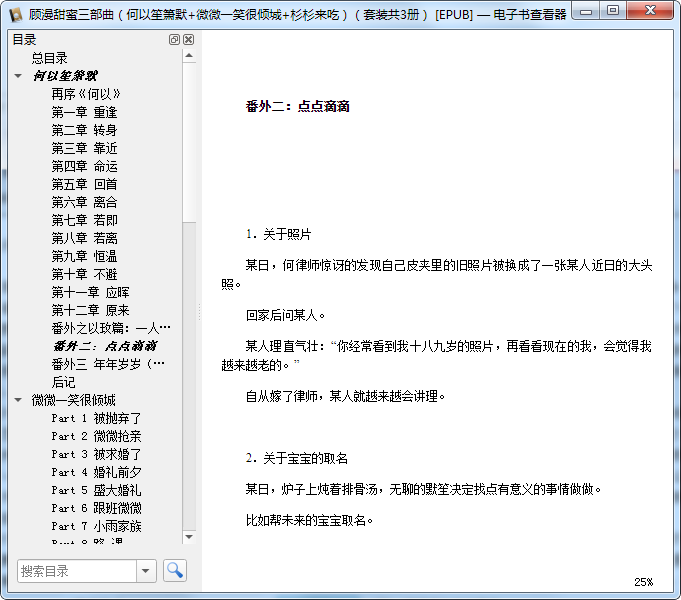Image resolution: width=681 pixels, height=600 pixels.
Task: Collapse the 何以笙箫默 tree node
Action: (x=18, y=76)
